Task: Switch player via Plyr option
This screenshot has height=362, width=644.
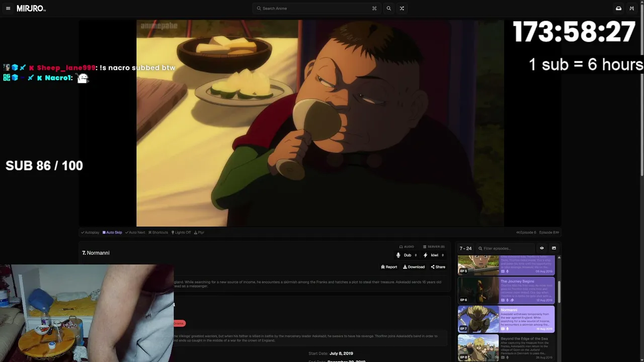Action: click(199, 232)
